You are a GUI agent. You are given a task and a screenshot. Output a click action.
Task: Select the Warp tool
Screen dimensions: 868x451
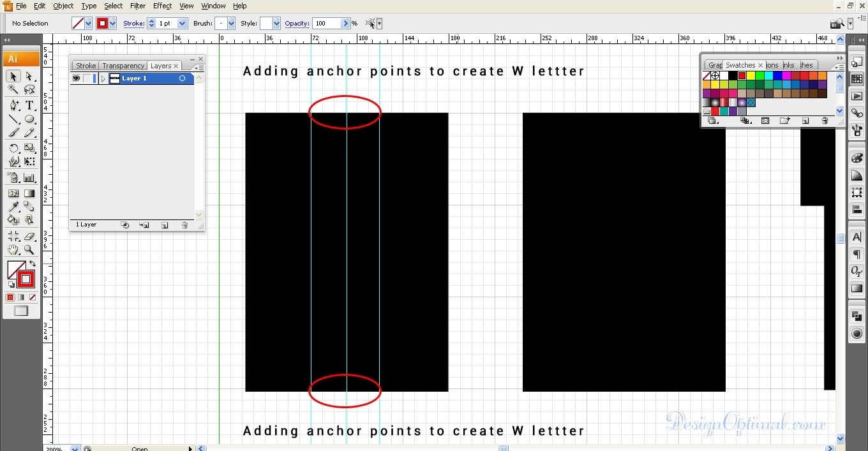pos(13,162)
